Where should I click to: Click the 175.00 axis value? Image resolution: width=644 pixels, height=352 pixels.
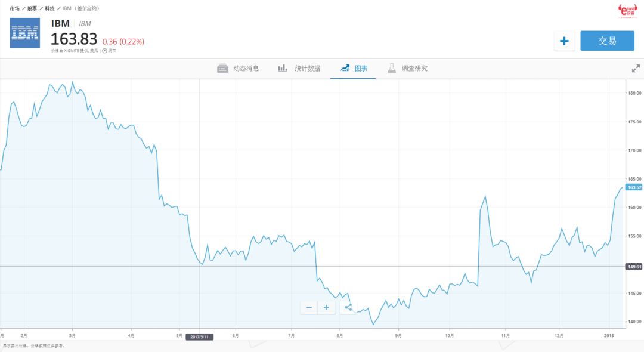(634, 122)
